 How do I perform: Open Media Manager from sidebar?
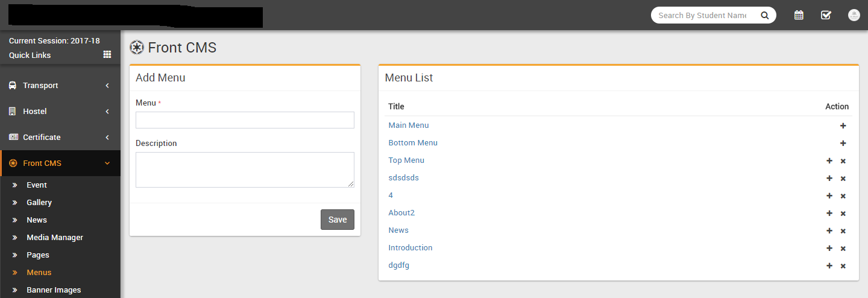(55, 238)
